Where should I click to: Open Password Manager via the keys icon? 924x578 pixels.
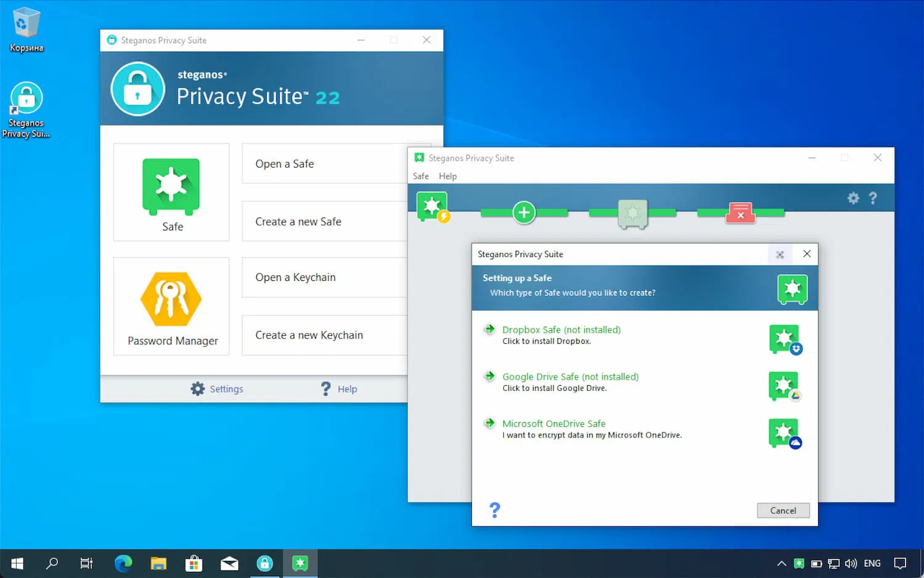(x=171, y=299)
